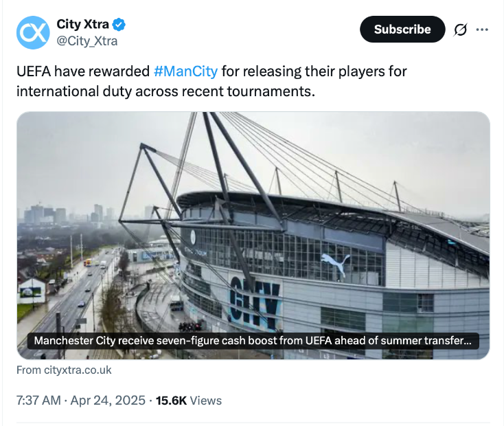The height and width of the screenshot is (426, 504).
Task: Click the seven-figure cash boost headline caption
Action: tap(253, 341)
